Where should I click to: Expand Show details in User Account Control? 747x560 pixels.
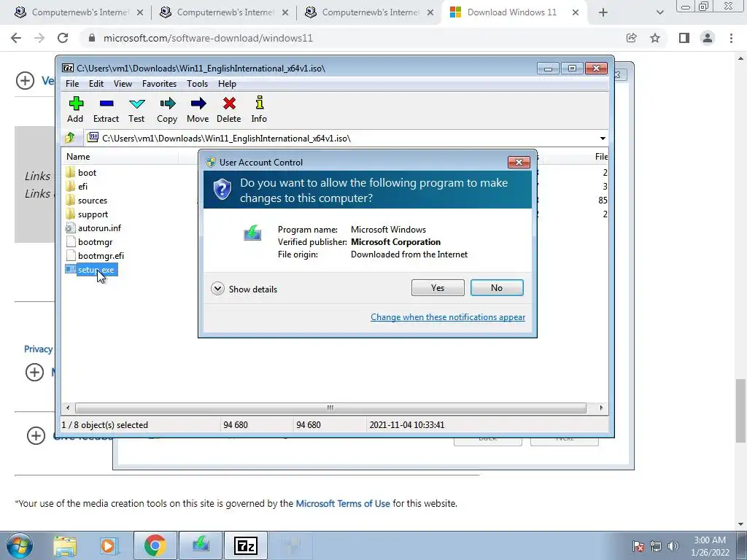pyautogui.click(x=244, y=289)
